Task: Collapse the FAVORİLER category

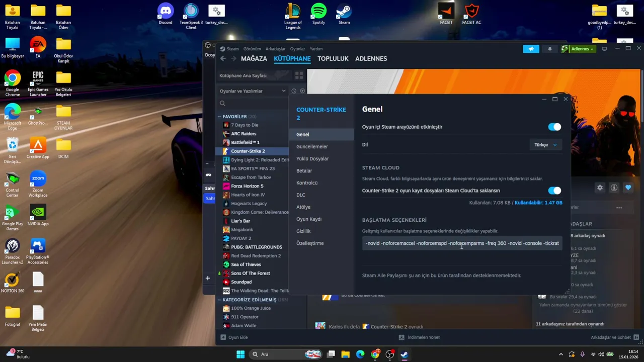Action: 219,117
